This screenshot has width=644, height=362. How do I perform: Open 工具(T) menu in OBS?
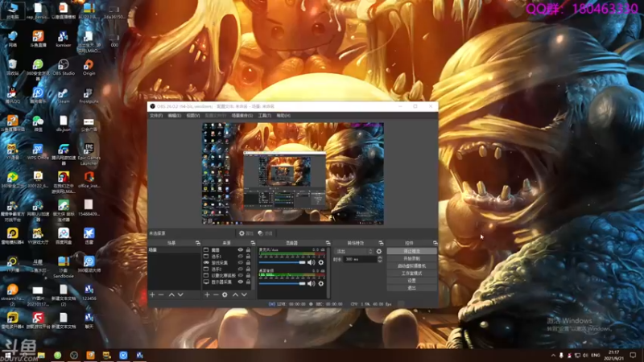pyautogui.click(x=265, y=116)
